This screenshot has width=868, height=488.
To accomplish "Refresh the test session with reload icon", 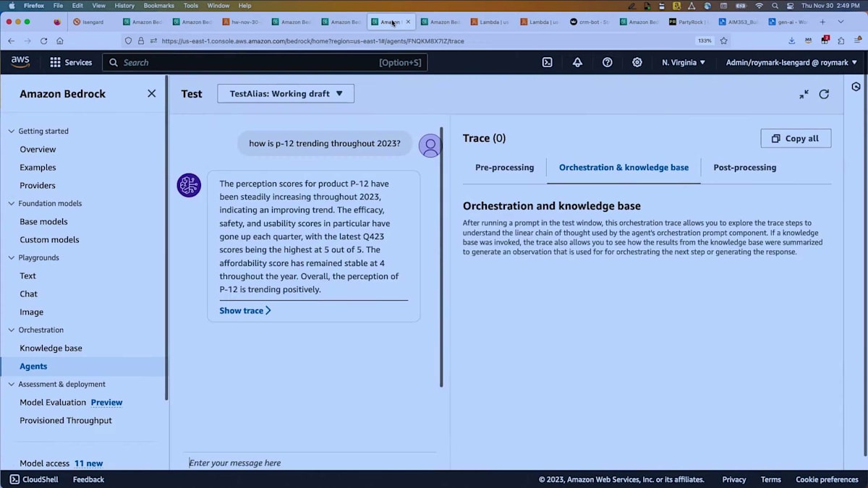I will tap(824, 94).
